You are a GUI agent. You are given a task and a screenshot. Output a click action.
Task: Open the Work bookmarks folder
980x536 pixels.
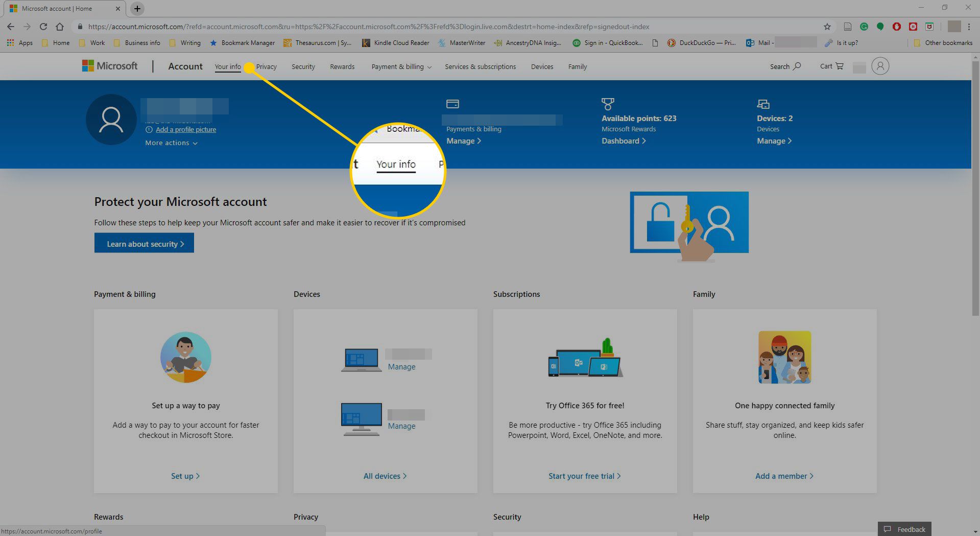(92, 43)
